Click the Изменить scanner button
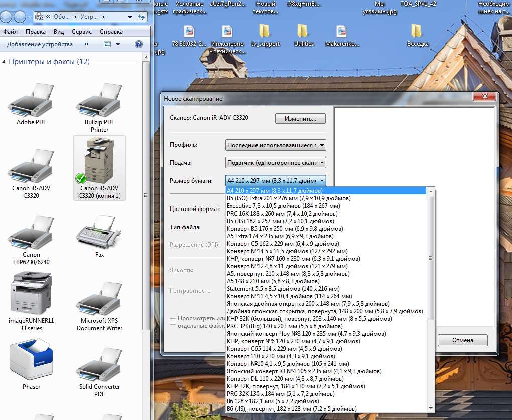Image resolution: width=512 pixels, height=420 pixels. (300, 119)
